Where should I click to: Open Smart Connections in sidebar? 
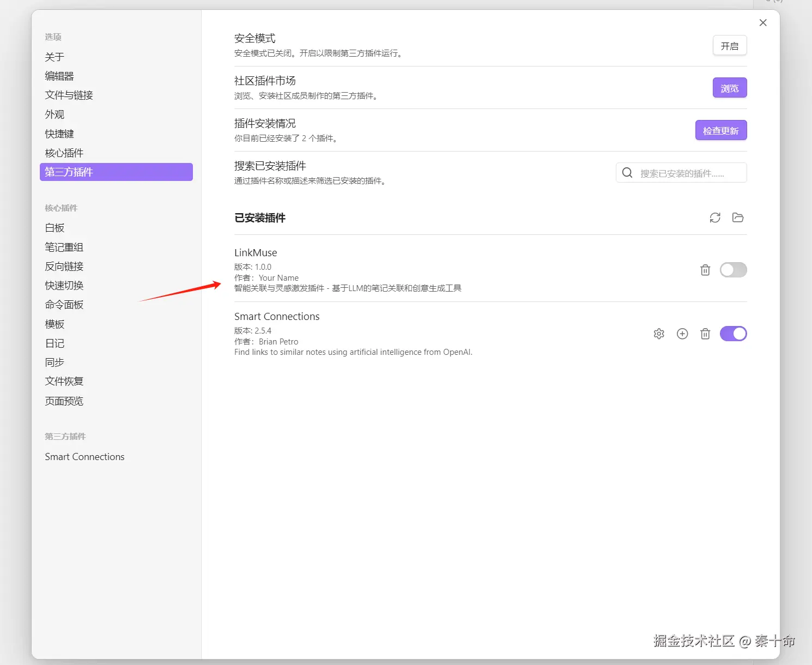pos(84,457)
